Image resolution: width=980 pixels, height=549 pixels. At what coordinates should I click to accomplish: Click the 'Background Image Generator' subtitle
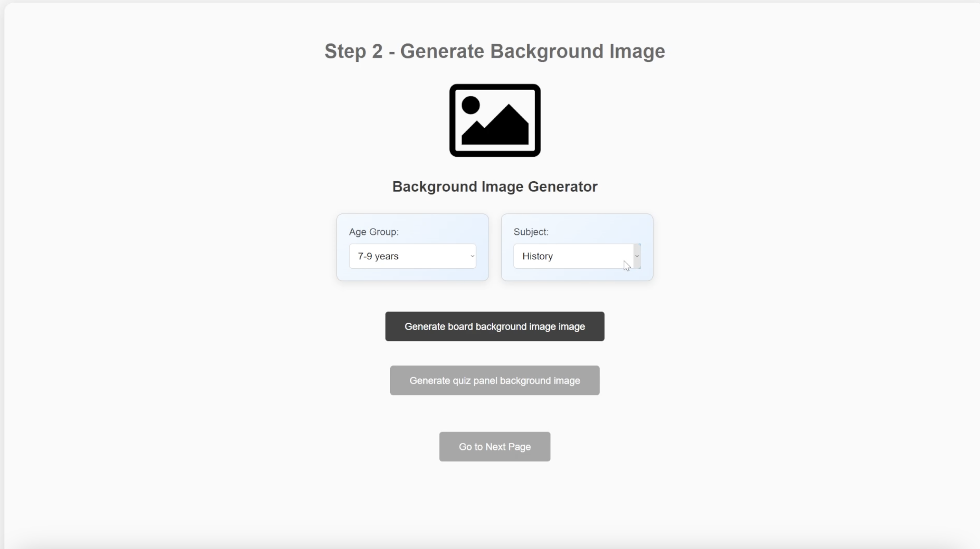[x=495, y=187]
